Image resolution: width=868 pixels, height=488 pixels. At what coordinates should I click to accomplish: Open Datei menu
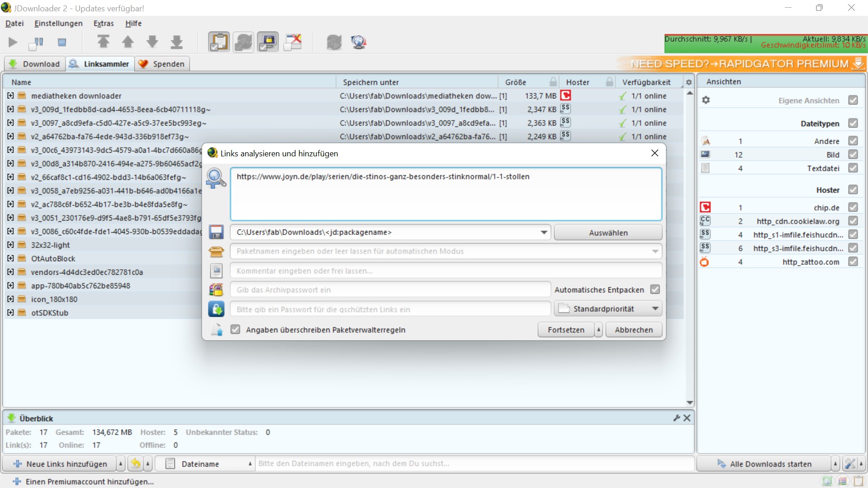point(14,23)
